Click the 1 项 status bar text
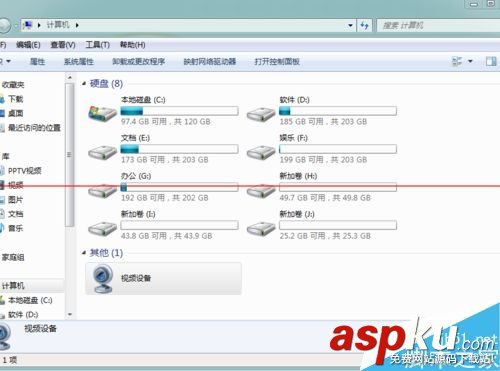500x371 pixels. [10, 360]
